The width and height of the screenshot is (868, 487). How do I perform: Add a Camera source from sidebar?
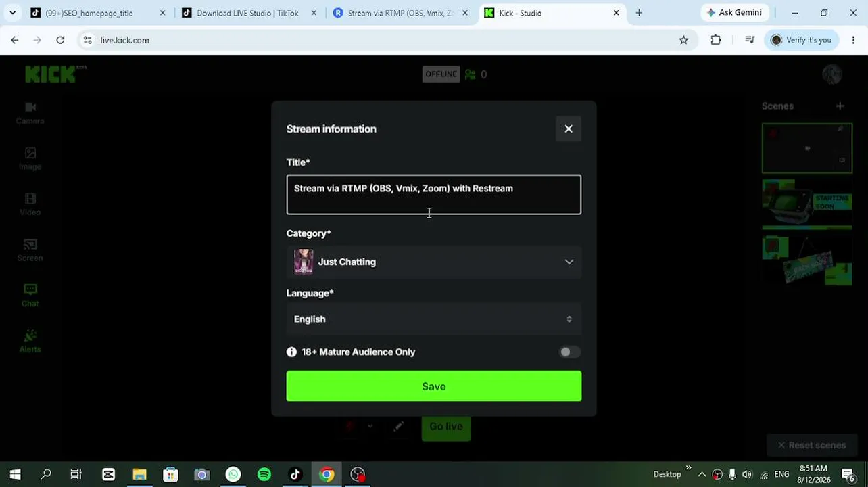pos(30,113)
